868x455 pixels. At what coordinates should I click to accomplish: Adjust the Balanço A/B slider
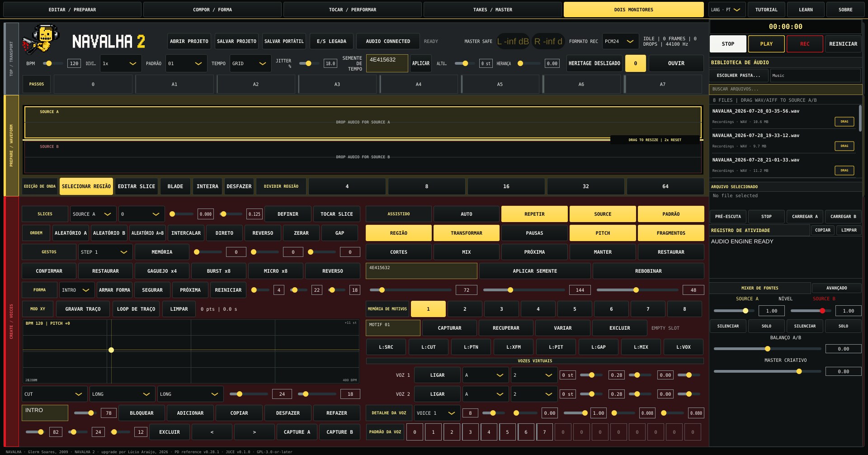click(x=767, y=349)
